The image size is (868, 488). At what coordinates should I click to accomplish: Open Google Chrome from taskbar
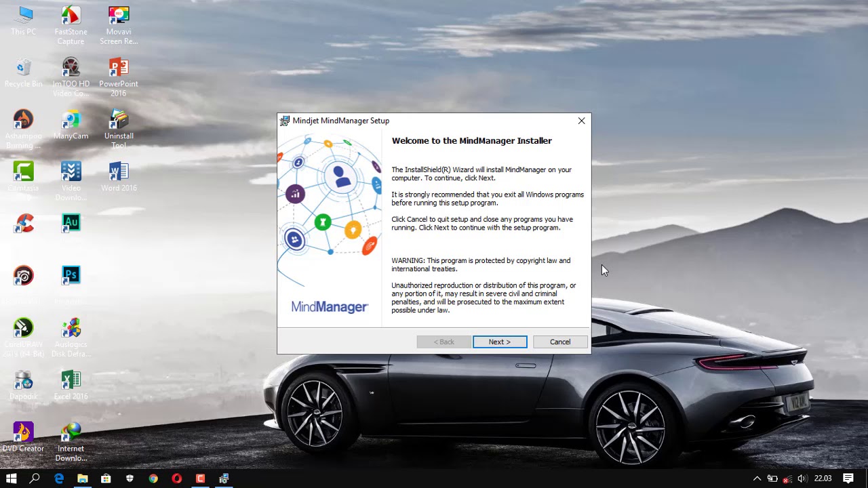(x=153, y=479)
